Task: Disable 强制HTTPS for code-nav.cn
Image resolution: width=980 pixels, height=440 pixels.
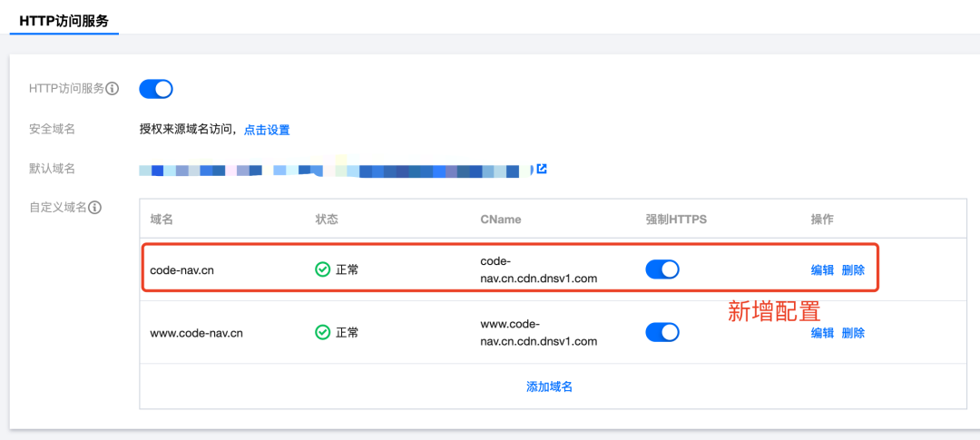Action: [662, 269]
